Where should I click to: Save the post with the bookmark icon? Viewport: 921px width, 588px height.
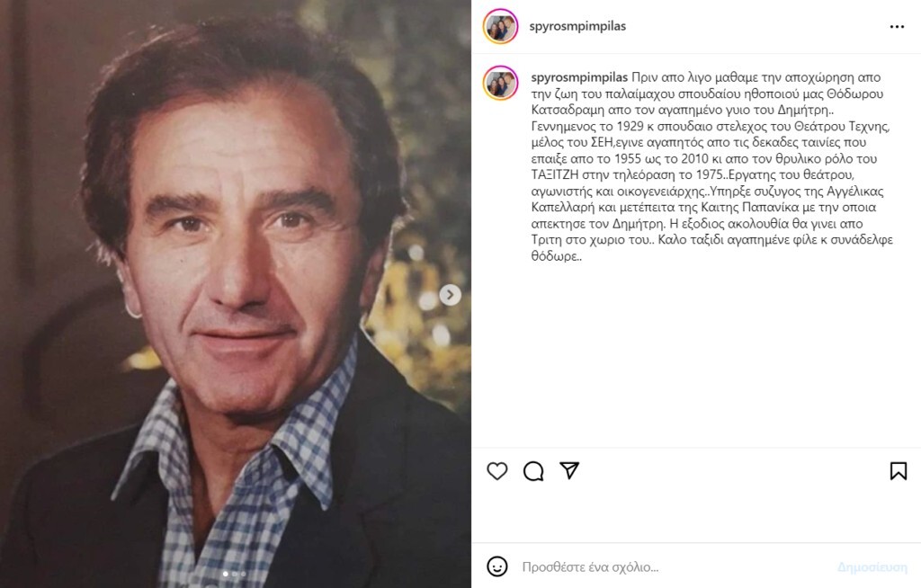click(x=899, y=471)
